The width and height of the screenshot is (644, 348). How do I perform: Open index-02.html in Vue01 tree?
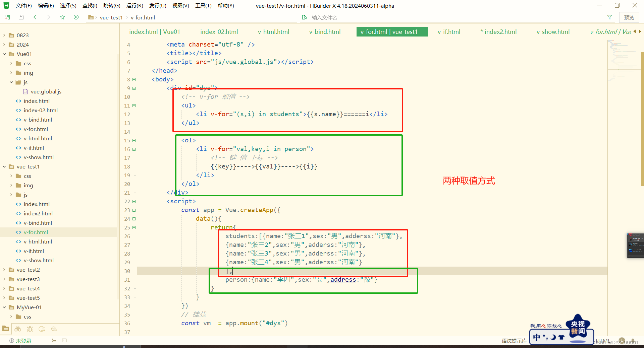tap(41, 110)
